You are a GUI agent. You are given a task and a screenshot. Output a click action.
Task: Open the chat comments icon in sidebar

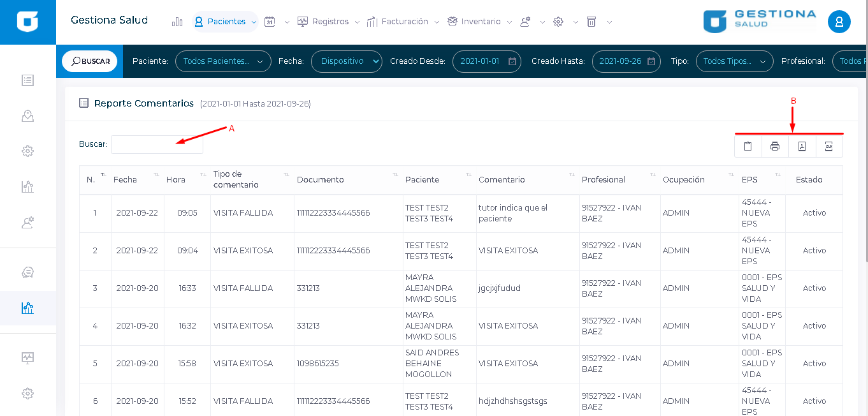(x=27, y=272)
